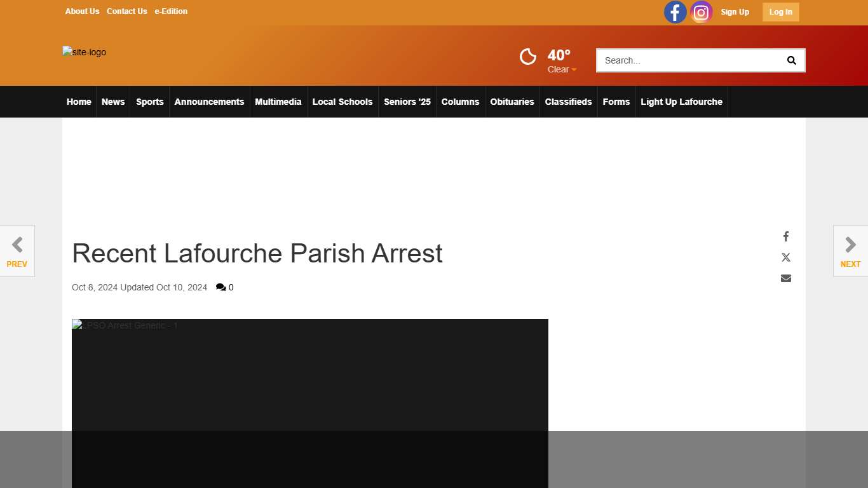Click the search magnifier icon
868x488 pixels.
(791, 60)
